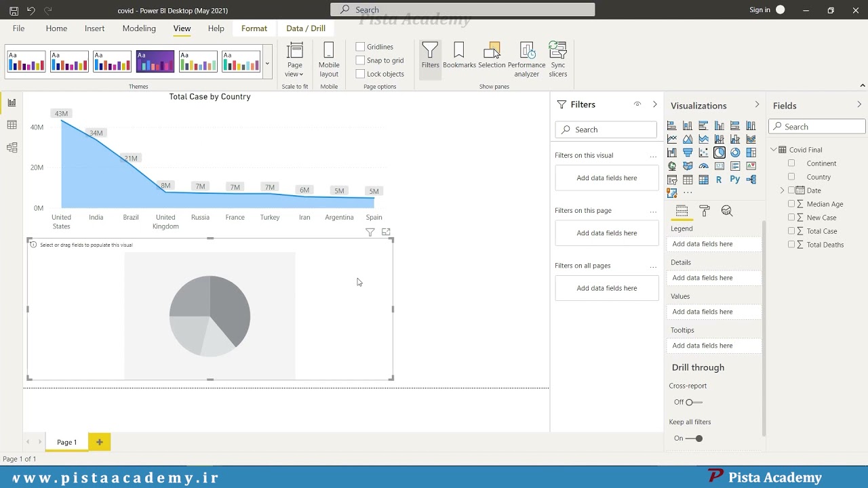Switch to the Insert ribbon tab

click(x=94, y=28)
